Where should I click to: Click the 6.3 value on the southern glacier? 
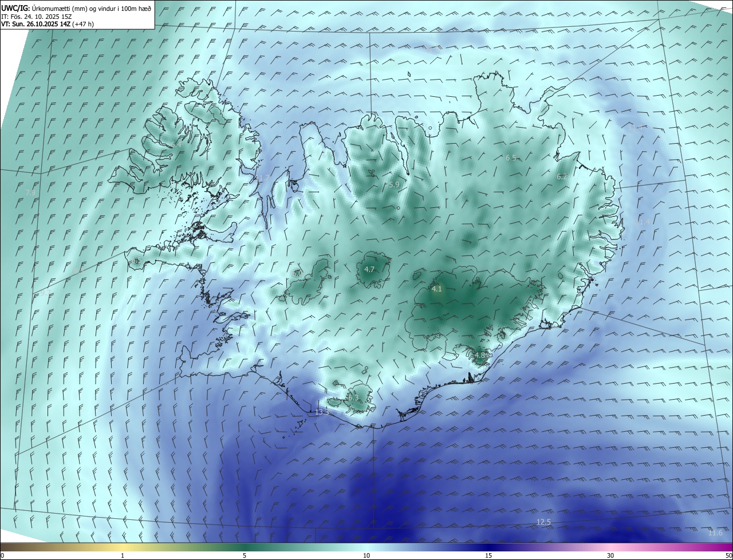[x=353, y=397]
